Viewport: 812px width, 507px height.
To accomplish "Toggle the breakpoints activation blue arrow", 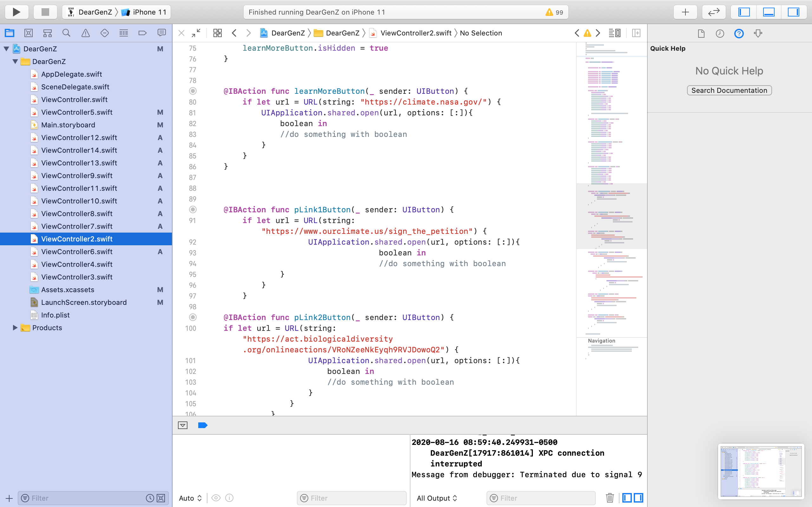I will pos(203,425).
